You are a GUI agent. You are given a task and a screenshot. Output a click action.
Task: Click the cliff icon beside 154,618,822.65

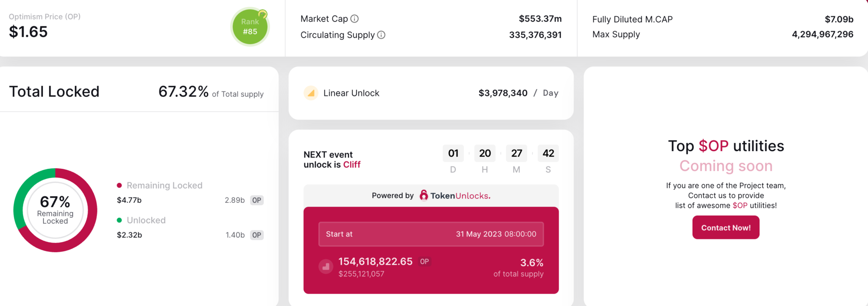pos(326,267)
